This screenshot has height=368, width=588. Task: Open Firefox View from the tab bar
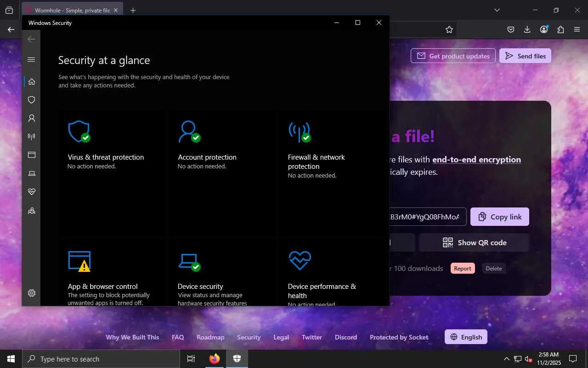click(9, 10)
